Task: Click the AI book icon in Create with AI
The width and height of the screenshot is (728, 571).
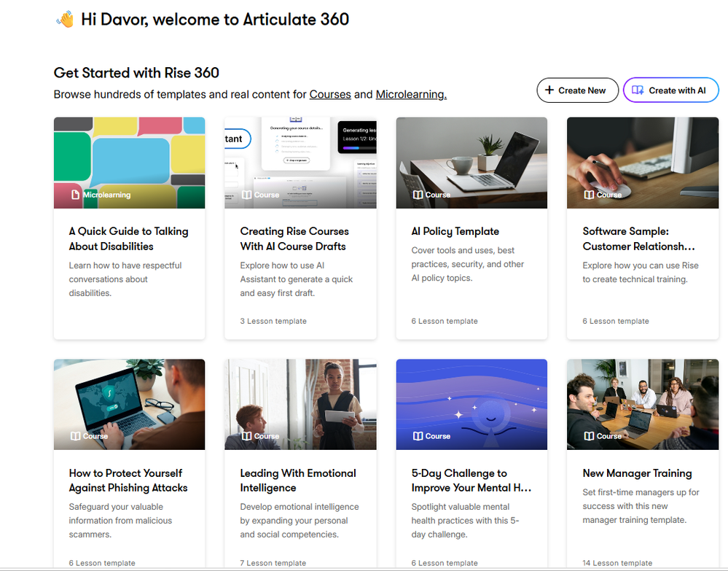Action: (638, 90)
